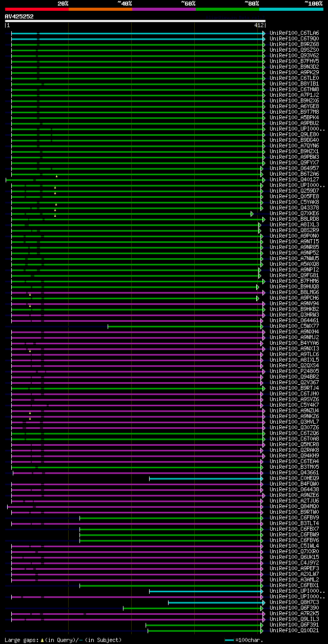Select the UniRef100_C5Y4K7 label
The width and height of the screenshot is (328, 644).
[294, 405]
